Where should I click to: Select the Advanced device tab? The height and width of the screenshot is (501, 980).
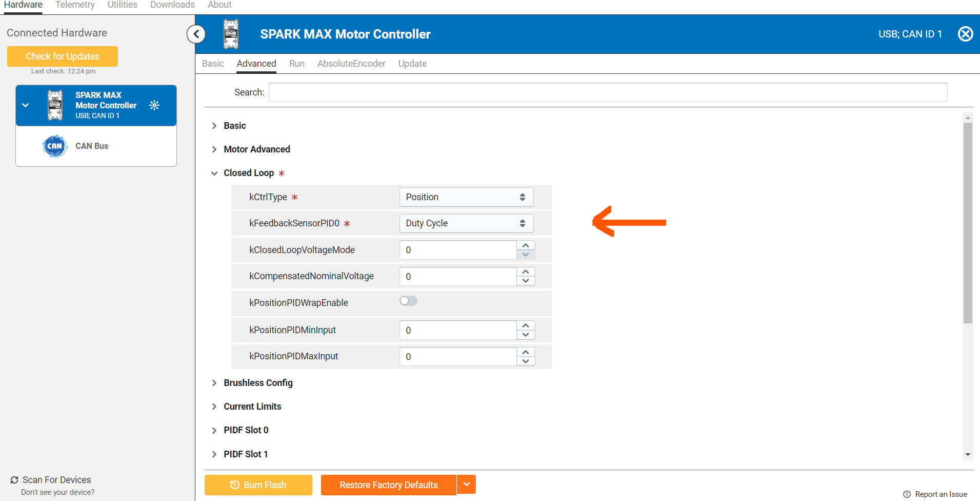click(256, 64)
